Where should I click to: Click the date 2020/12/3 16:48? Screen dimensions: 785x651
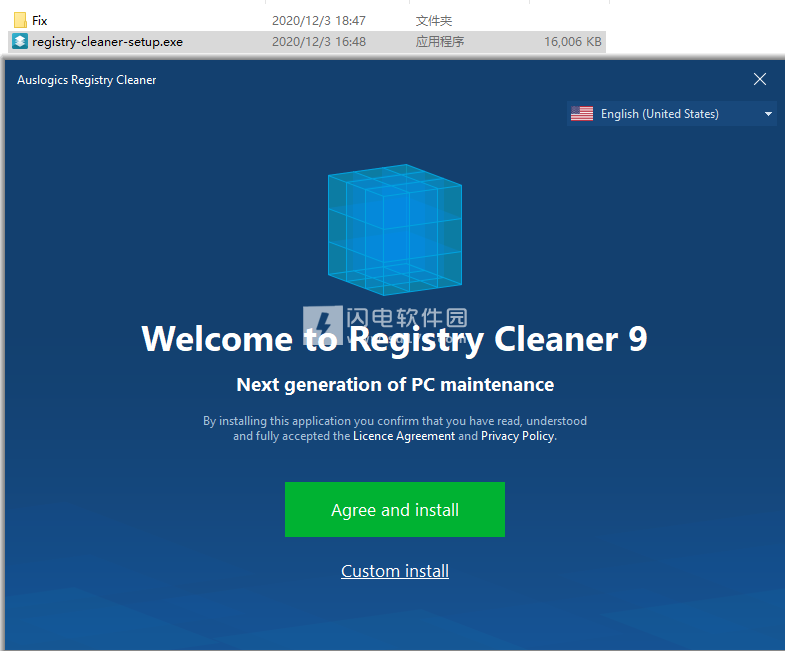319,42
